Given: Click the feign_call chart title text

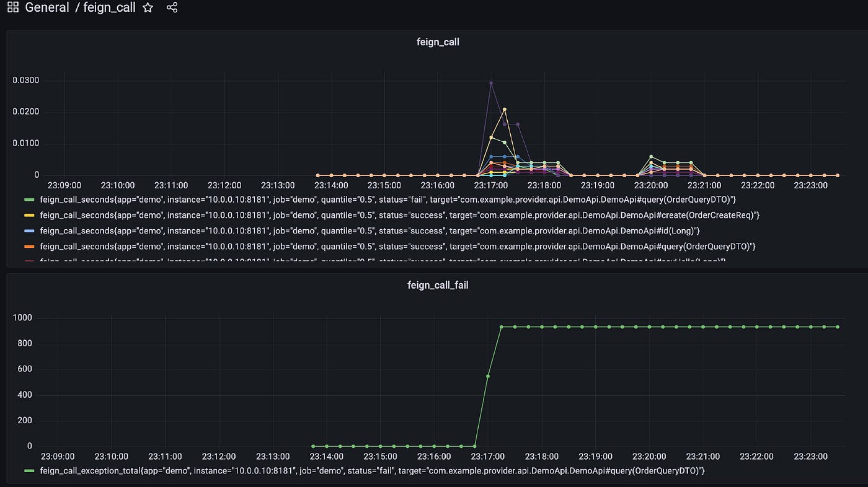Looking at the screenshot, I should [x=438, y=42].
